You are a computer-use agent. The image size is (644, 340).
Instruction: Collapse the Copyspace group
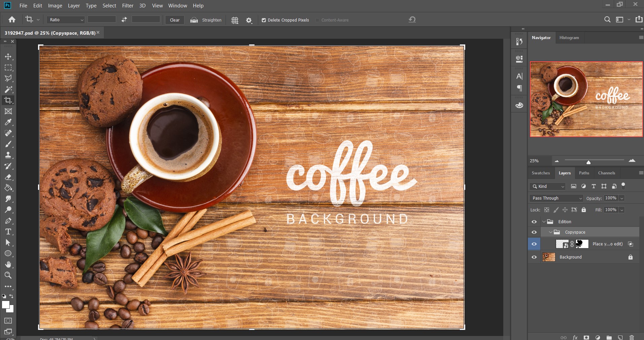pyautogui.click(x=551, y=232)
